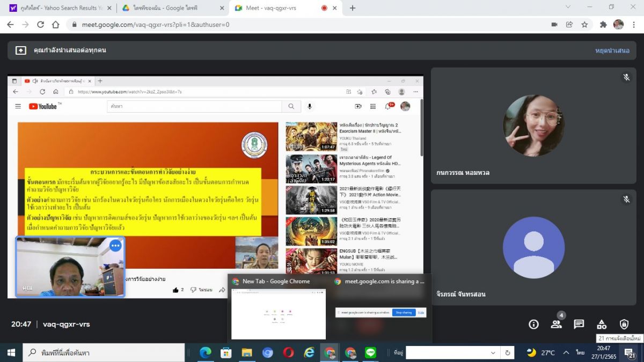Open the host controls shield icon
644x362 pixels.
(624, 324)
